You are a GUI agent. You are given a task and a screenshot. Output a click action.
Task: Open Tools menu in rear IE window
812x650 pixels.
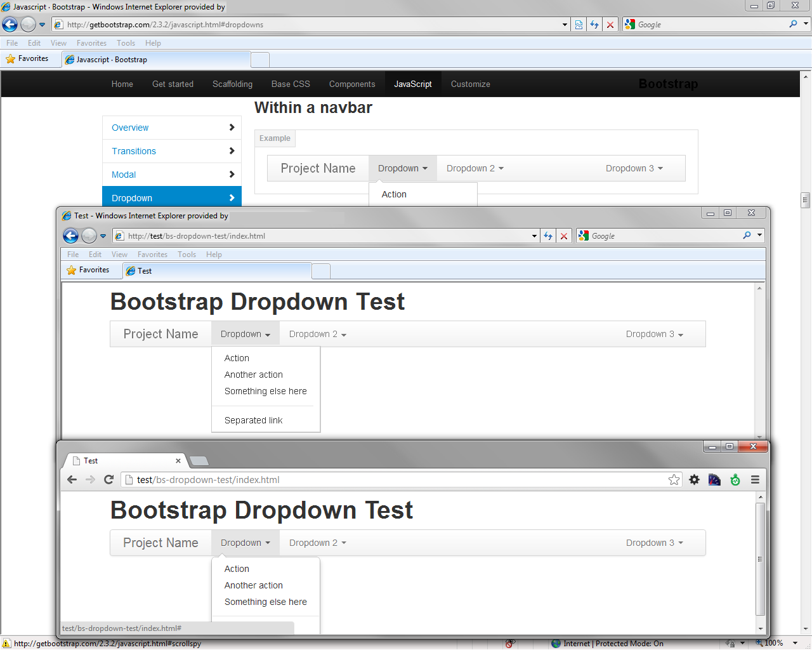tap(126, 43)
